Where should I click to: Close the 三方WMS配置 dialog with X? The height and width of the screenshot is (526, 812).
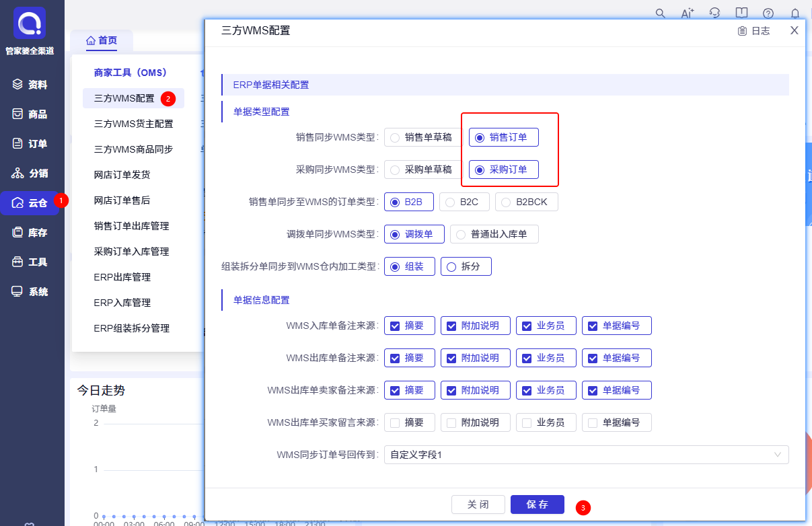(794, 30)
